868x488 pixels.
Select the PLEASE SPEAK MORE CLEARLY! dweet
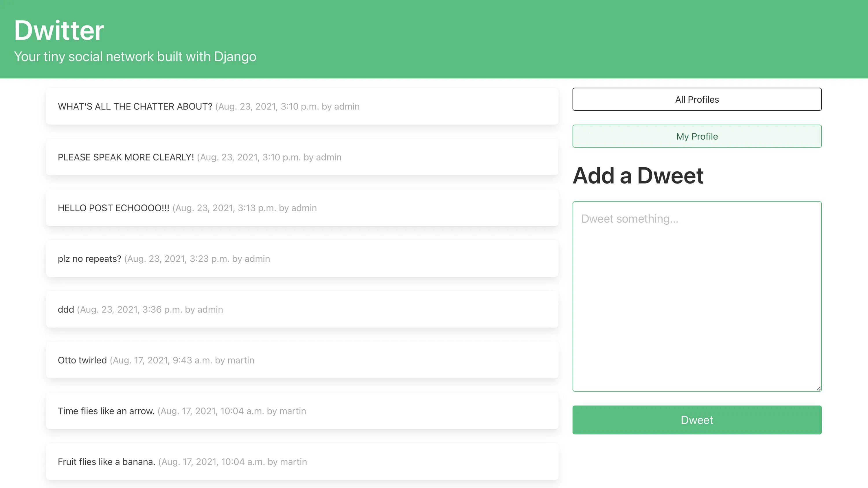pos(302,157)
